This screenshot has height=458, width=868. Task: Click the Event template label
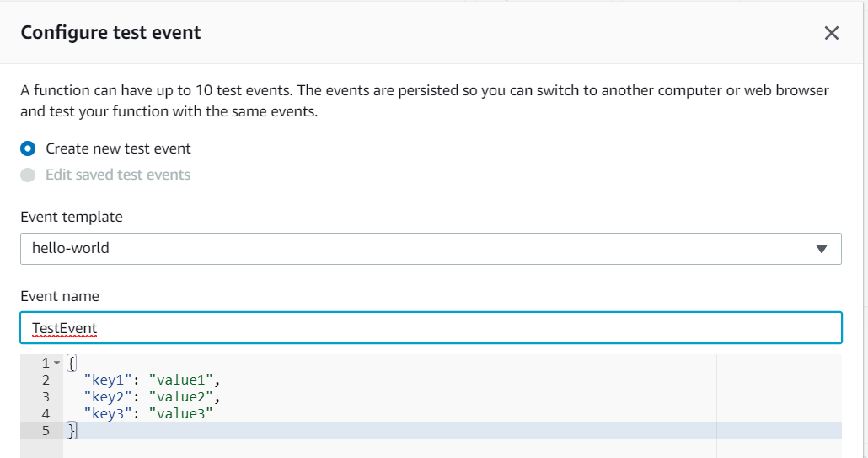[x=72, y=217]
